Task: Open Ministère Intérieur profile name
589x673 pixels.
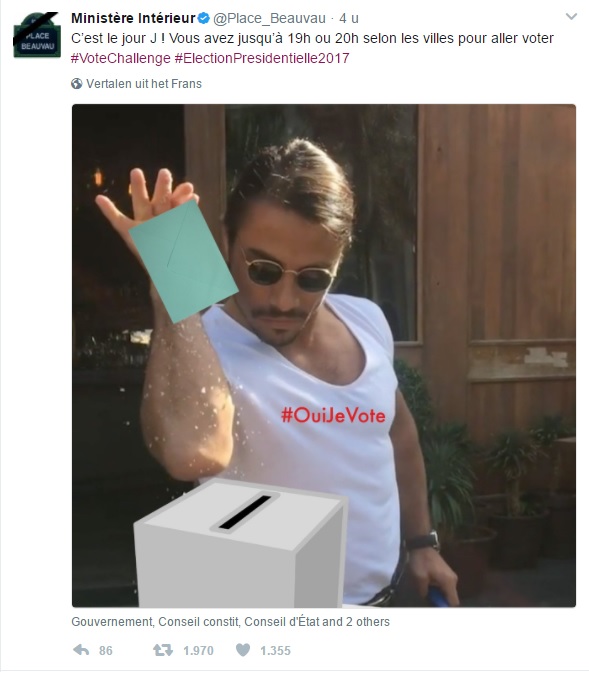Action: (133, 18)
